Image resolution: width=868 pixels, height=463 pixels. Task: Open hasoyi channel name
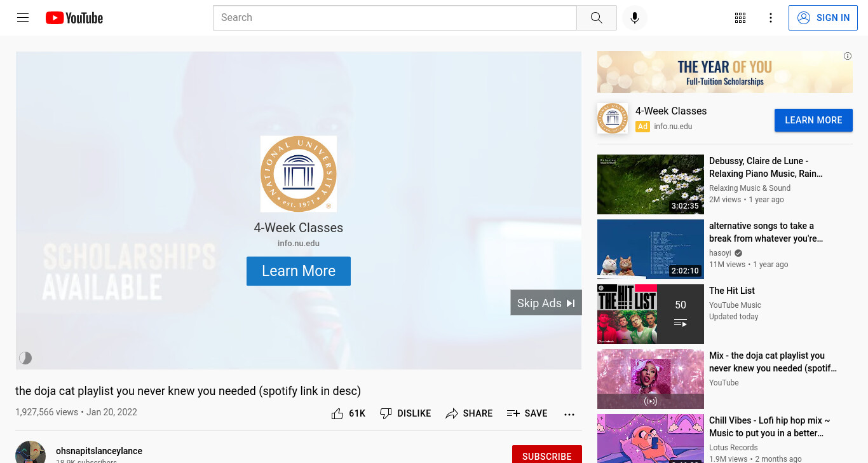click(720, 253)
